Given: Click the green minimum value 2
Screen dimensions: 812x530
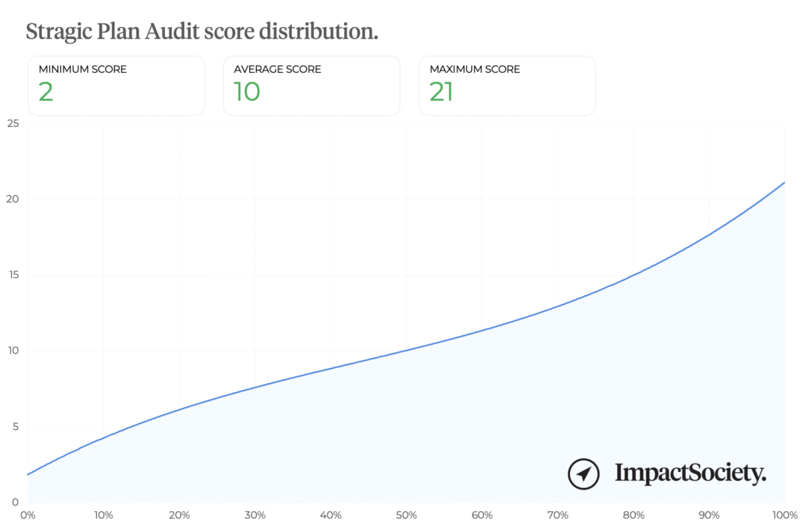Looking at the screenshot, I should click(46, 92).
